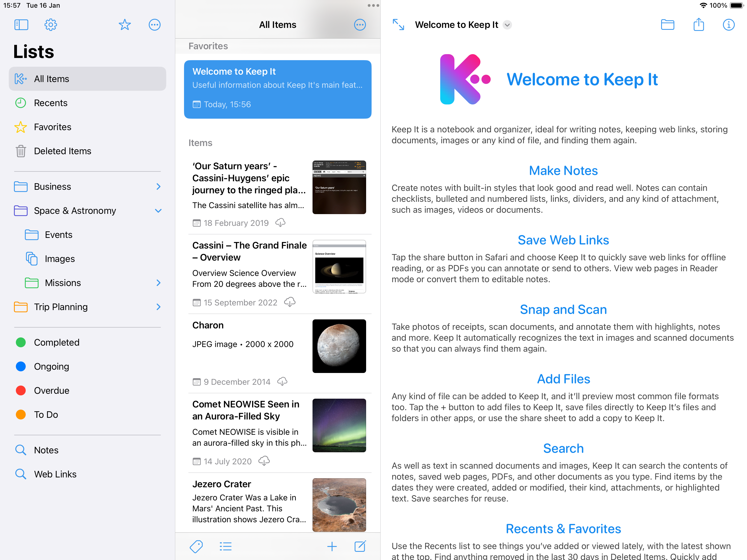Tap cloud download icon for Charon
The height and width of the screenshot is (560, 747).
(282, 382)
